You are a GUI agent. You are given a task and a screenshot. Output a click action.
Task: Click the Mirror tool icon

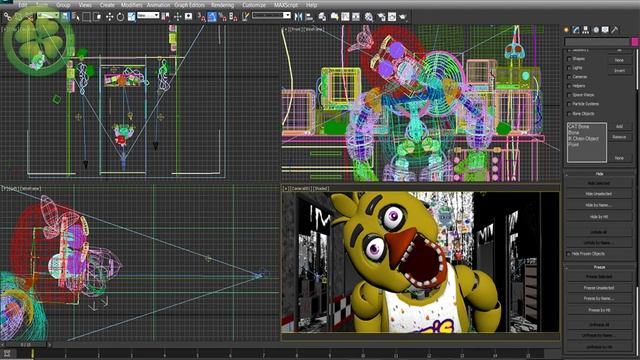298,17
